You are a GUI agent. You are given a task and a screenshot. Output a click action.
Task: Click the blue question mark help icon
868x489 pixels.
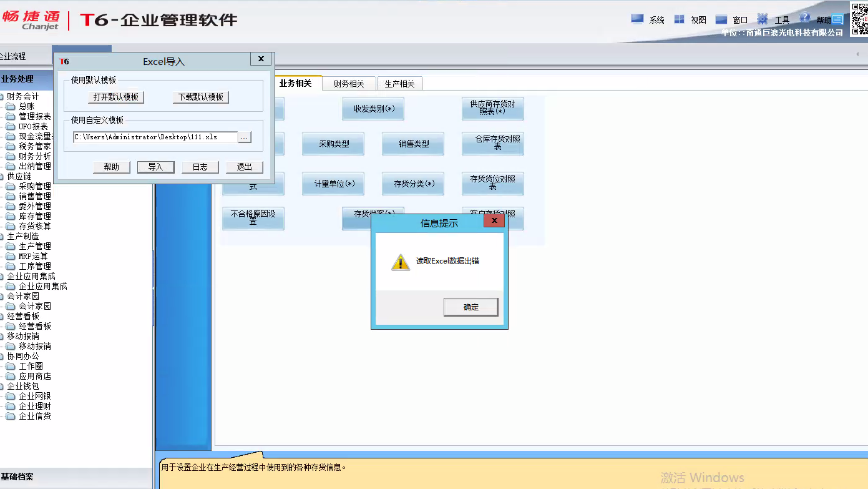pos(805,18)
